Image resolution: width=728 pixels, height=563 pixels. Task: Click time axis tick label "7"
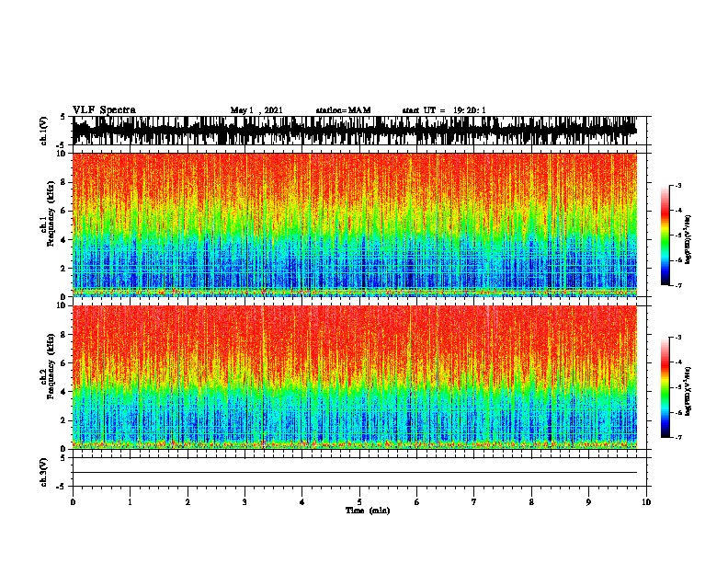[474, 502]
